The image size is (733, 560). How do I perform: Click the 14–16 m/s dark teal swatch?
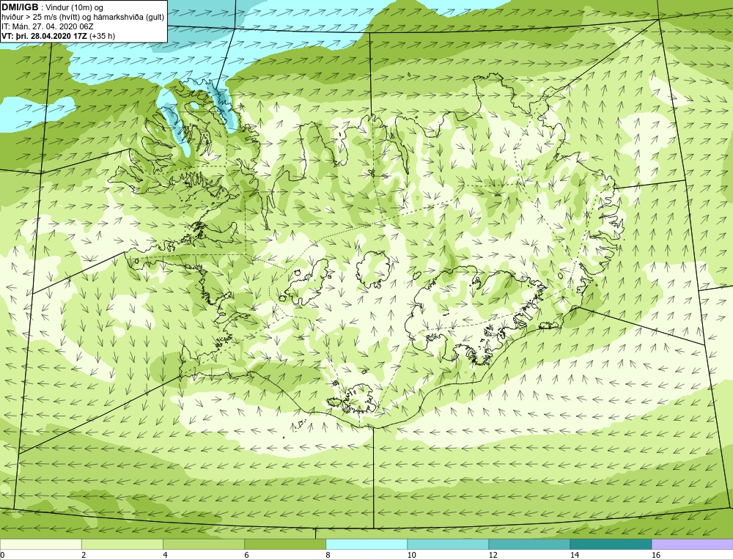[611, 544]
